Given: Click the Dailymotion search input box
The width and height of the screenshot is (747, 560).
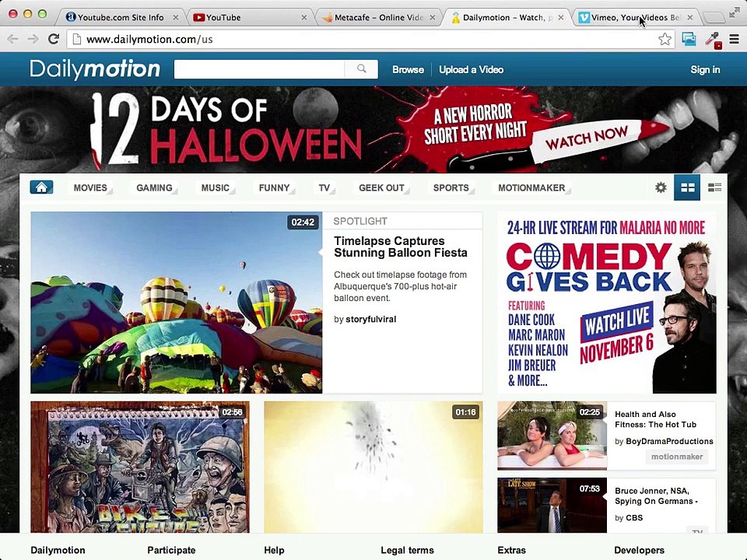Looking at the screenshot, I should [x=260, y=69].
